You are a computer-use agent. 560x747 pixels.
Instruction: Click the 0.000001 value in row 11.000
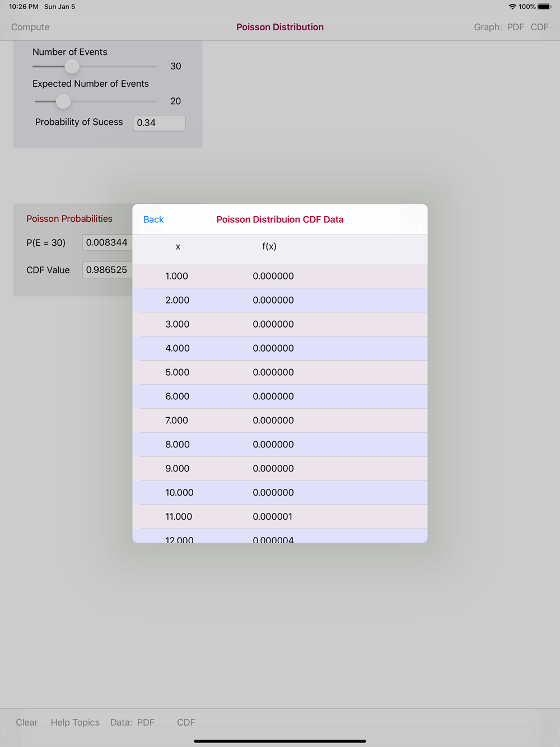273,517
